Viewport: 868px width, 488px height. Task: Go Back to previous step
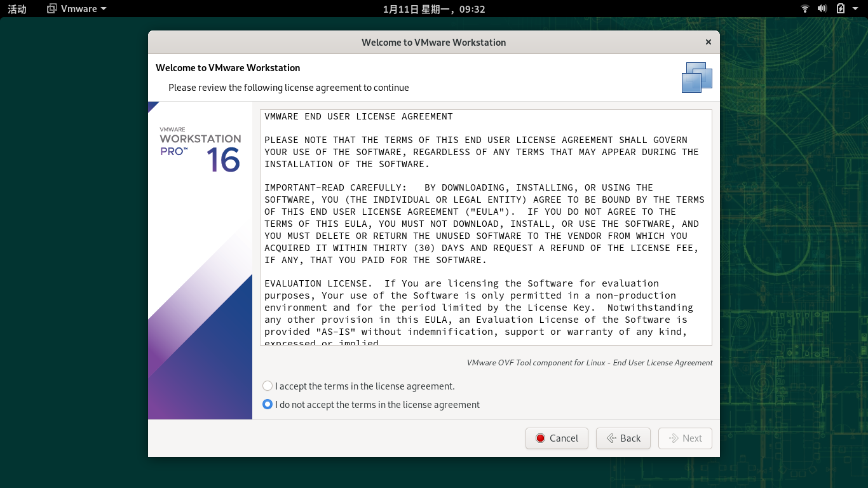623,438
